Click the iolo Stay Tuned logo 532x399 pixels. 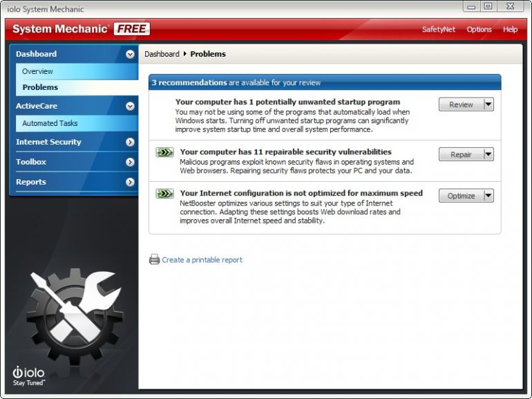[x=29, y=376]
